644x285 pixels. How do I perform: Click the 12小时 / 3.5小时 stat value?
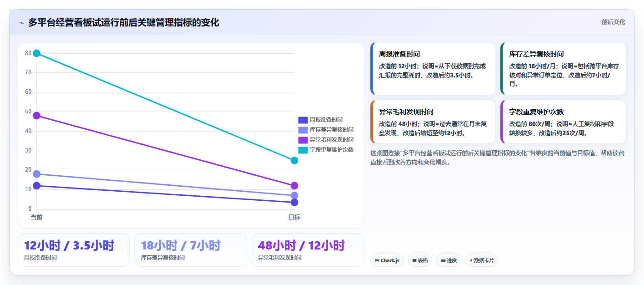(x=69, y=245)
